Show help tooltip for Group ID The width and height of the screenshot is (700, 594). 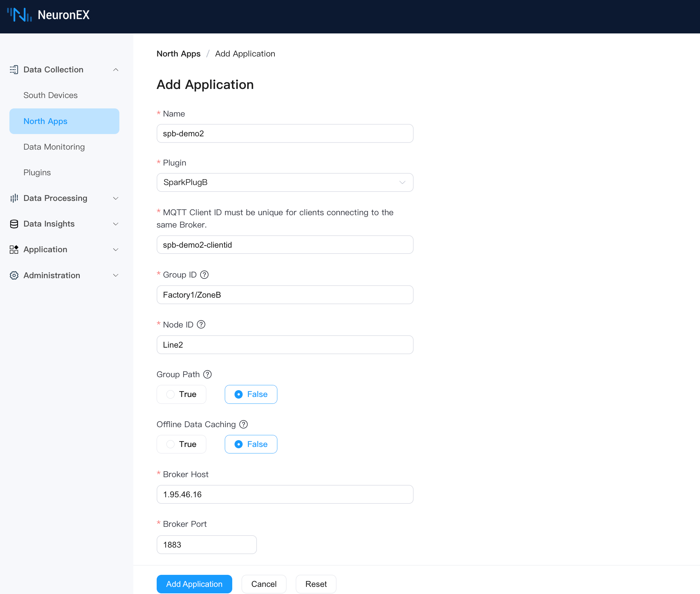[x=204, y=275]
